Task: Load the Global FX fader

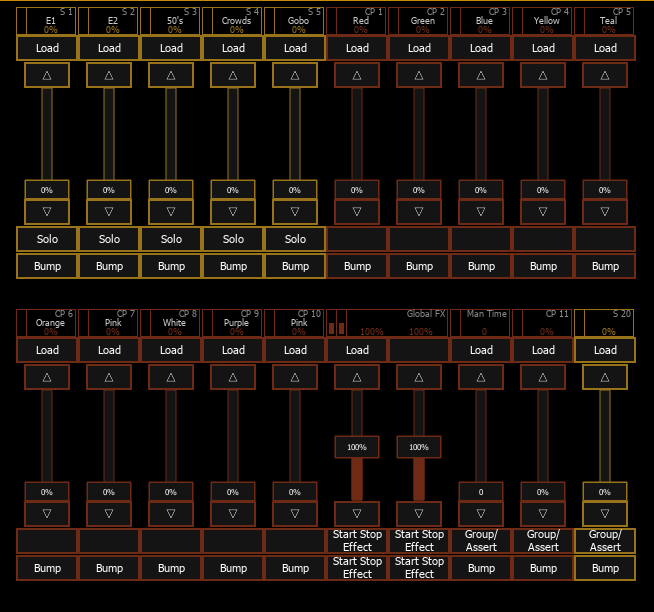Action: pyautogui.click(x=357, y=350)
